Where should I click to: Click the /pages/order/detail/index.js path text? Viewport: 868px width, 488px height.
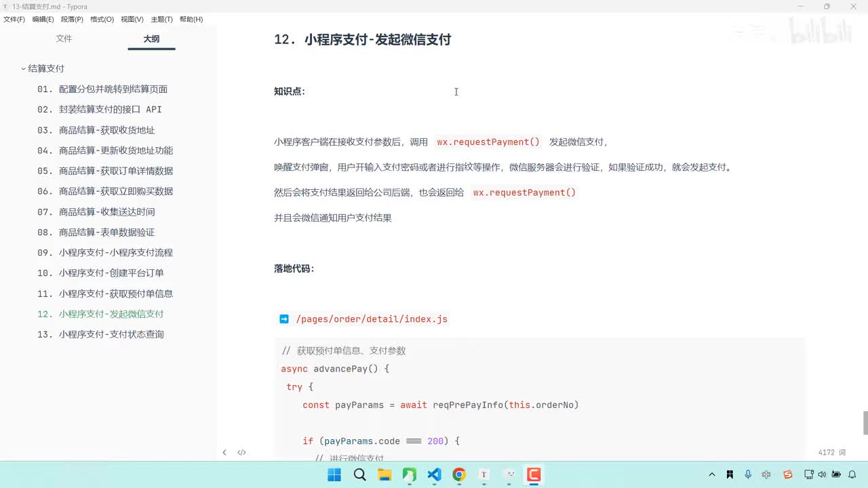372,319
